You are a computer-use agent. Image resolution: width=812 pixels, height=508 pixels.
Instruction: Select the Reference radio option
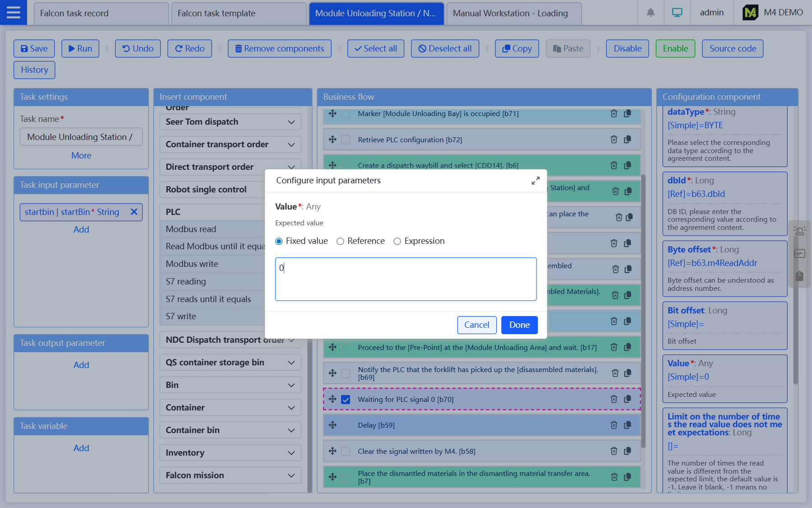click(x=340, y=241)
